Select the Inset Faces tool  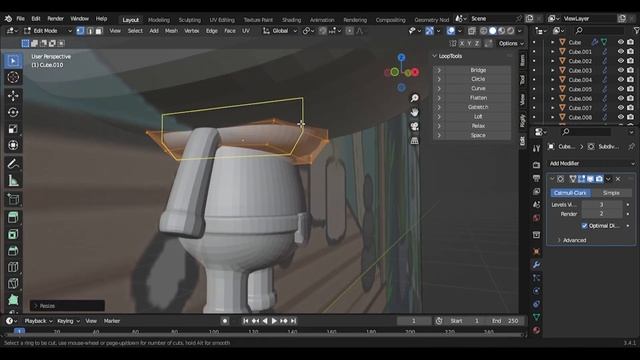point(13,234)
